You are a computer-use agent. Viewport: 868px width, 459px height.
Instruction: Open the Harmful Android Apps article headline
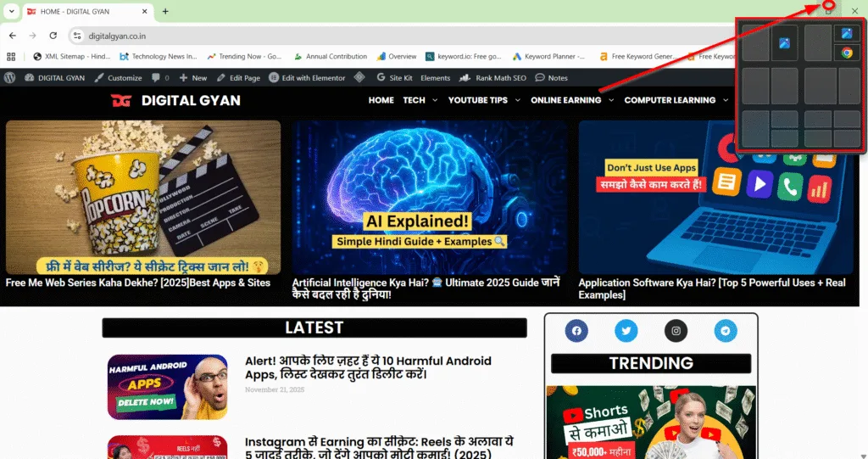pos(368,367)
